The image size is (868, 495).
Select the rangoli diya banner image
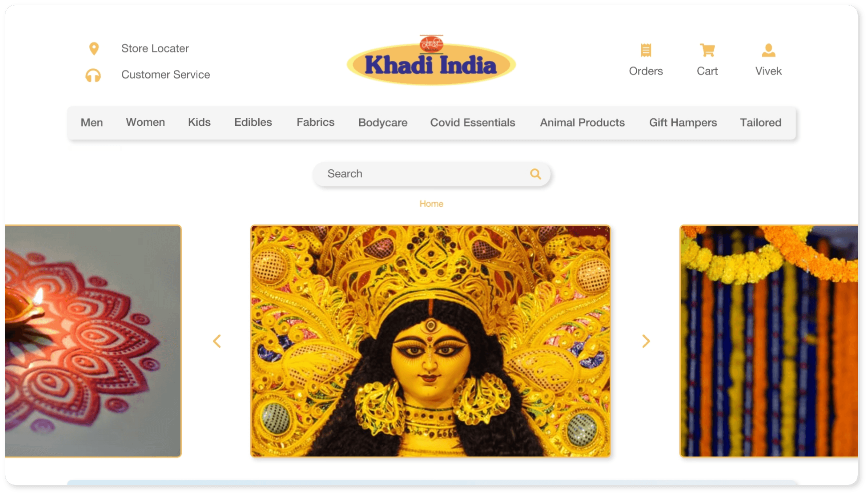(93, 341)
